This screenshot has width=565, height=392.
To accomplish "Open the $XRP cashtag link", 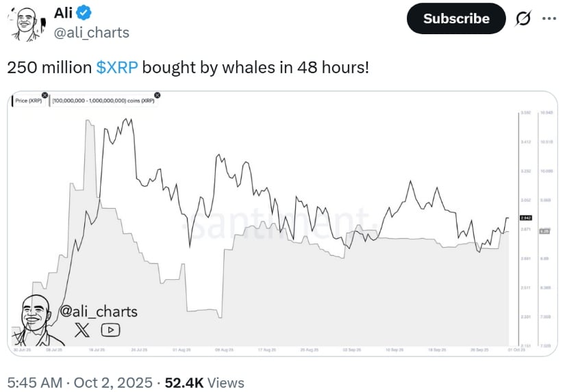I will [x=118, y=68].
